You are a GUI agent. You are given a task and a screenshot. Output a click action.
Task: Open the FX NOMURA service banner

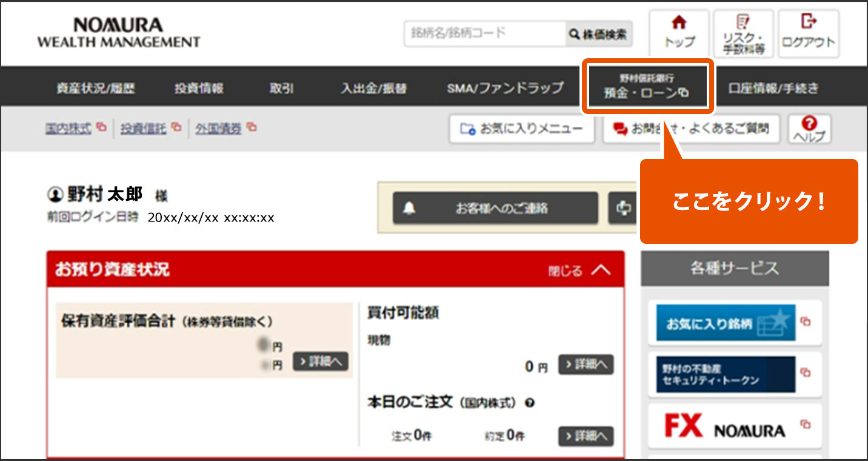726,426
